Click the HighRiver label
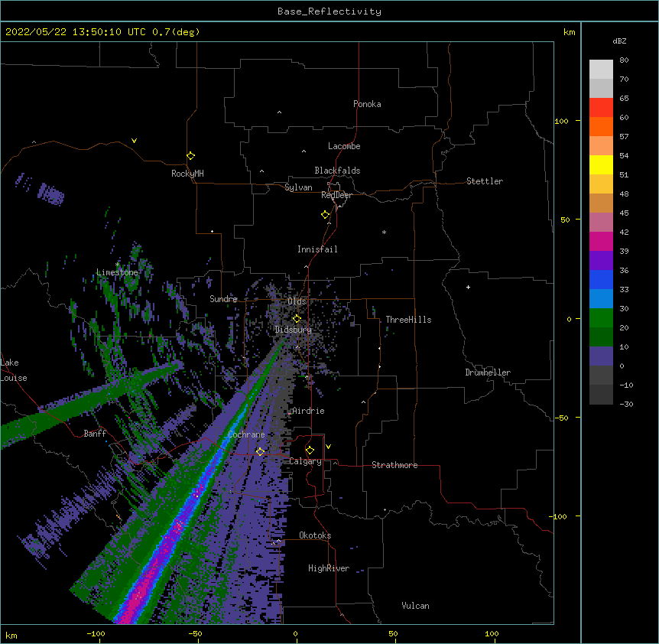Viewport: 659px width, 644px height. [329, 568]
